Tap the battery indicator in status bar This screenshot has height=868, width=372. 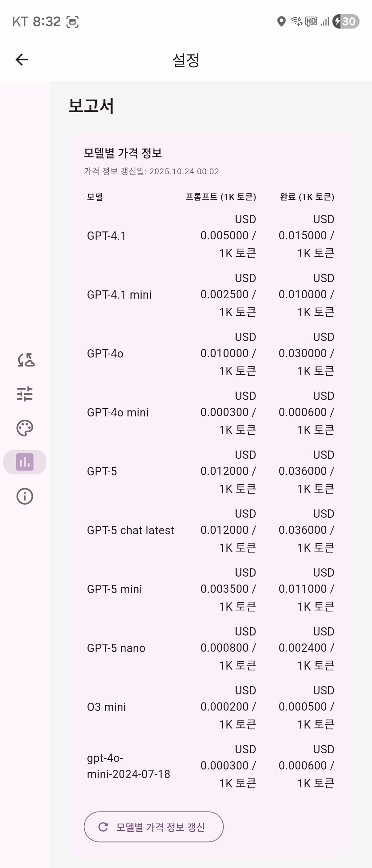(x=346, y=21)
